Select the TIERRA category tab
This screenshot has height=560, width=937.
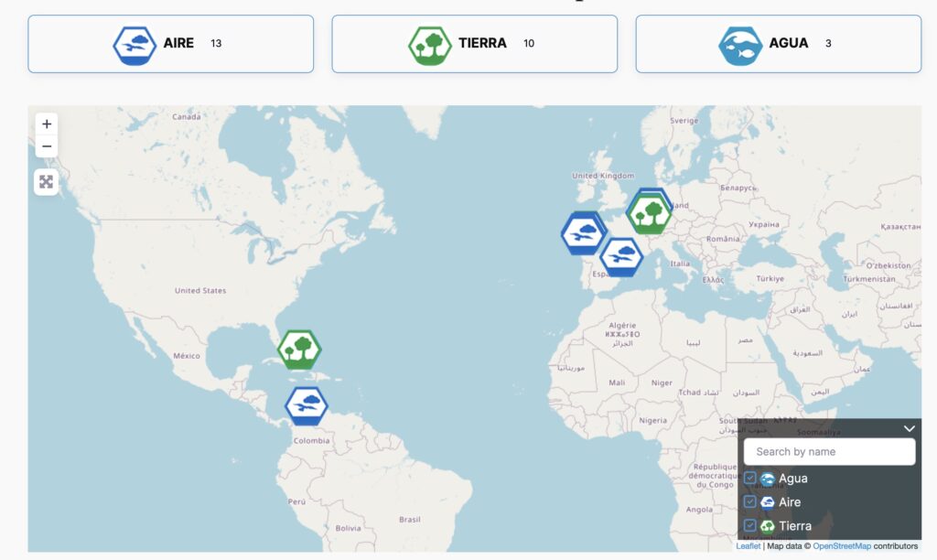pos(474,44)
